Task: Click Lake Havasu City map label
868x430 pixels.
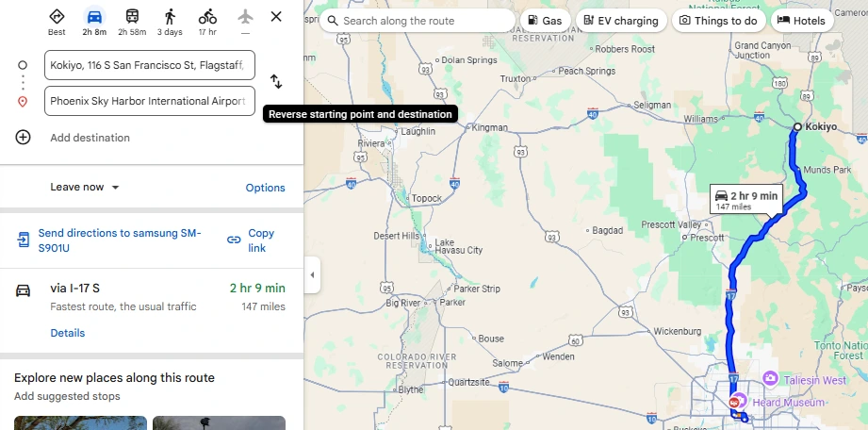Action: 458,246
